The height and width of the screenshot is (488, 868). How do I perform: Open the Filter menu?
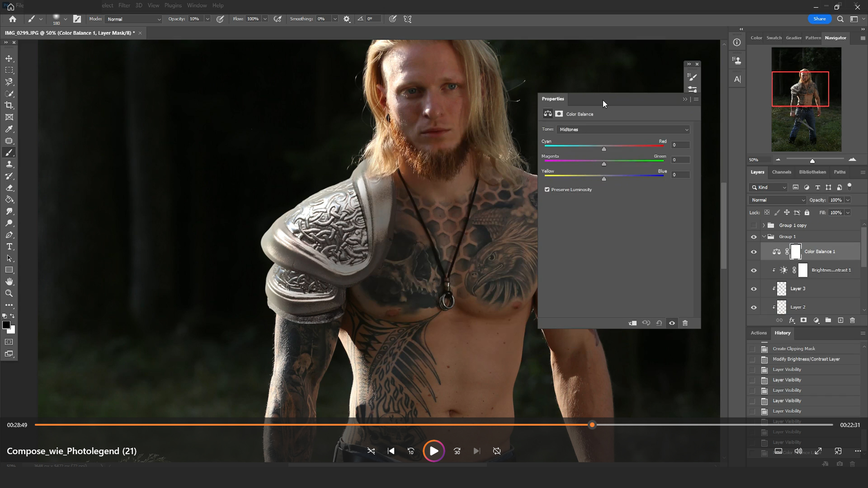(124, 5)
